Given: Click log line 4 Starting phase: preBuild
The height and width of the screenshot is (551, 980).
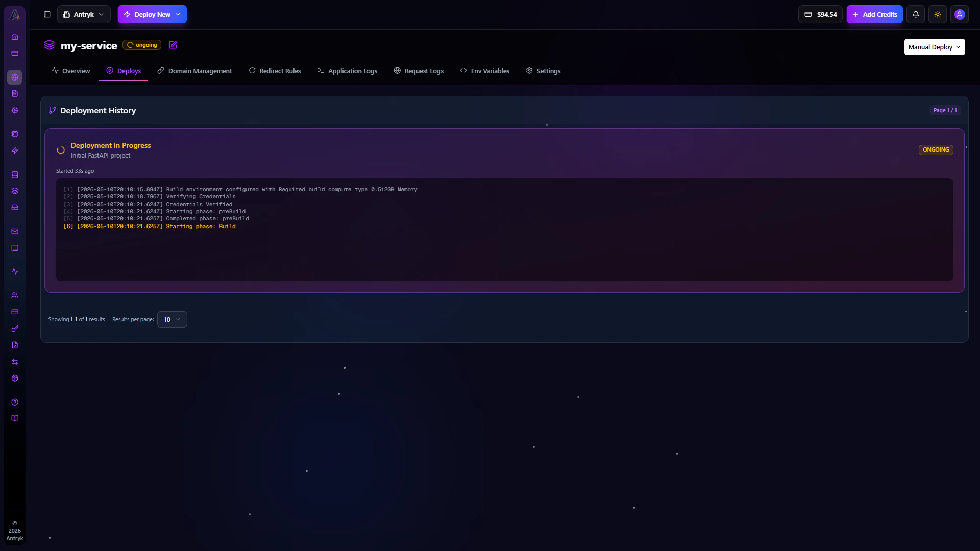Looking at the screenshot, I should click(155, 211).
